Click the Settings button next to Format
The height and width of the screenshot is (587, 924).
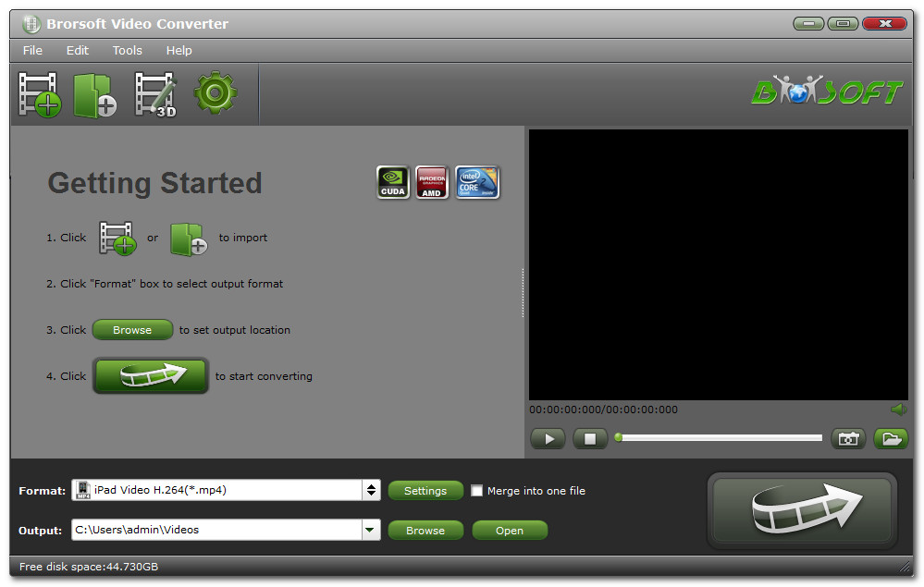pyautogui.click(x=425, y=491)
